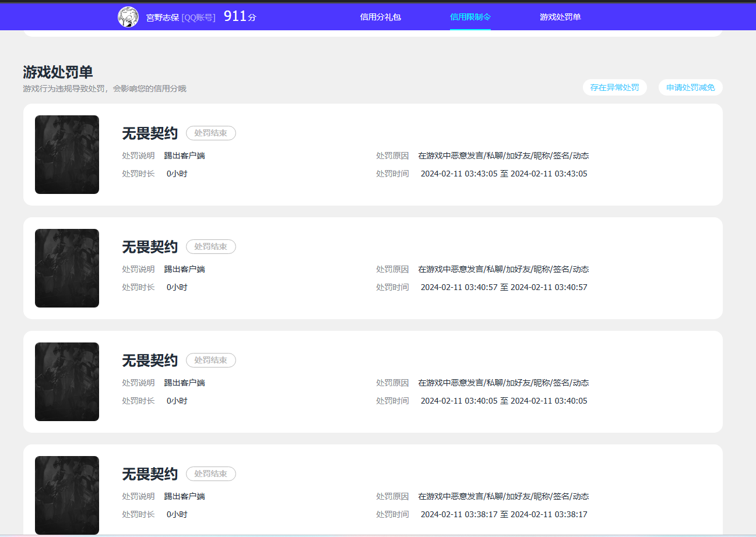Image resolution: width=756 pixels, height=537 pixels.
Task: Go to the 游戏处罚单 tab
Action: click(x=560, y=17)
